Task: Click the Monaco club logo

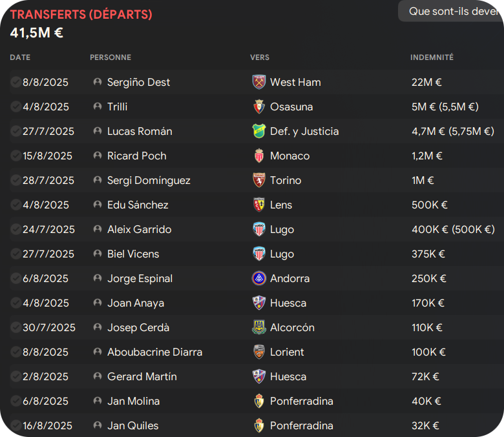Action: [258, 156]
